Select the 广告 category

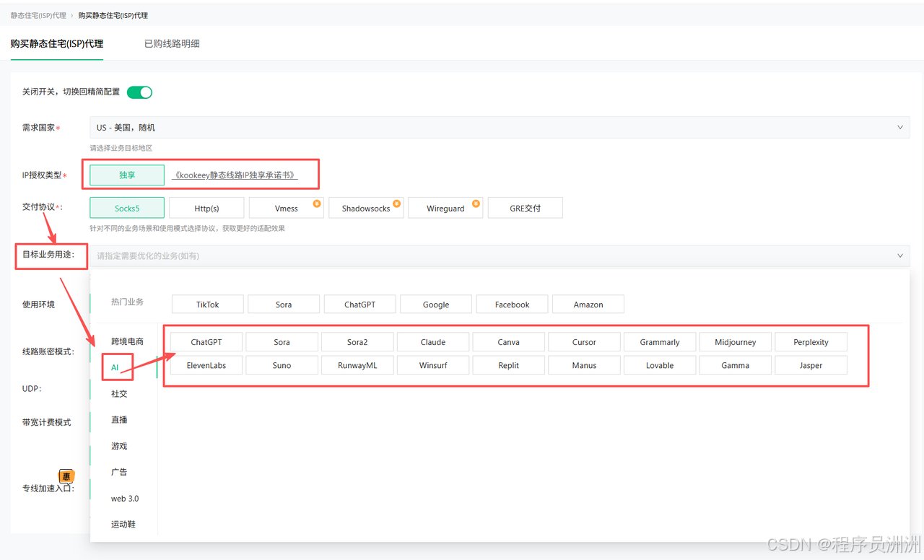119,472
